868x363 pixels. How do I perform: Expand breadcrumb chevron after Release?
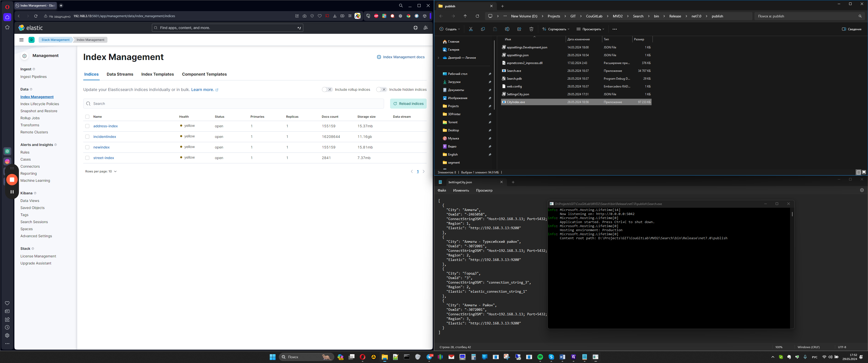click(686, 16)
